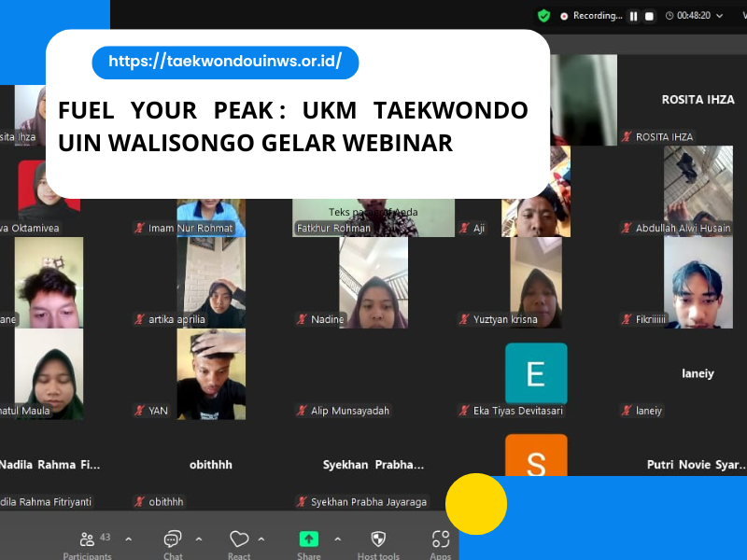Expand the arrow next to Participants
747x560 pixels.
(x=129, y=539)
